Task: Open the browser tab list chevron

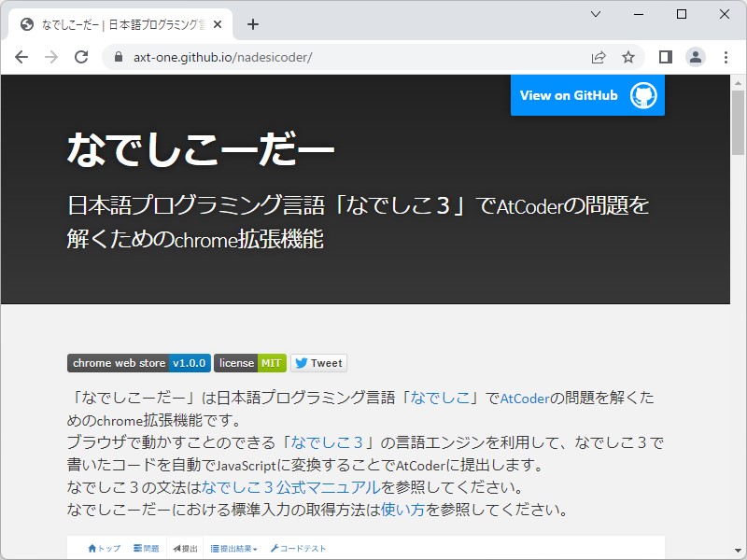Action: coord(595,14)
